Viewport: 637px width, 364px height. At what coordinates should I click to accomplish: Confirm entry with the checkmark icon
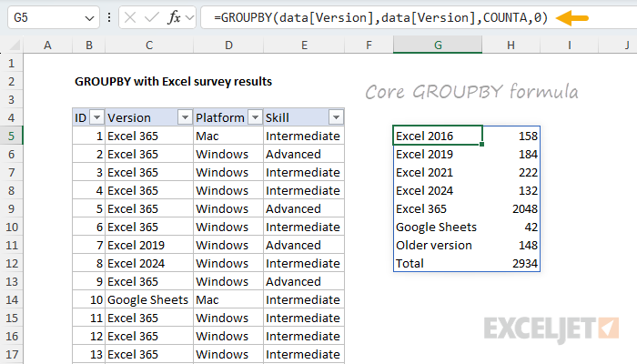coord(152,18)
